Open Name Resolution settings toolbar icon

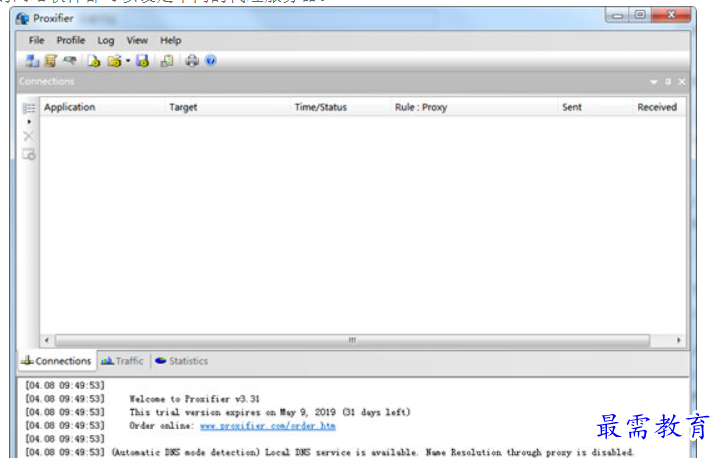coord(70,60)
